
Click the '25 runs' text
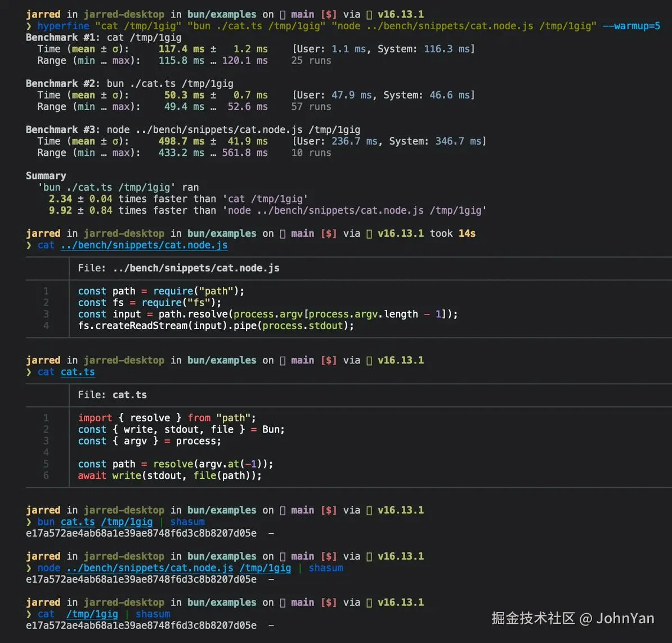(x=311, y=61)
